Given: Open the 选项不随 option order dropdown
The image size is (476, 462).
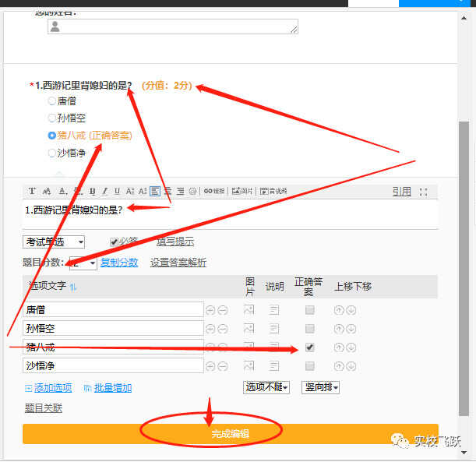Looking at the screenshot, I should (x=266, y=387).
